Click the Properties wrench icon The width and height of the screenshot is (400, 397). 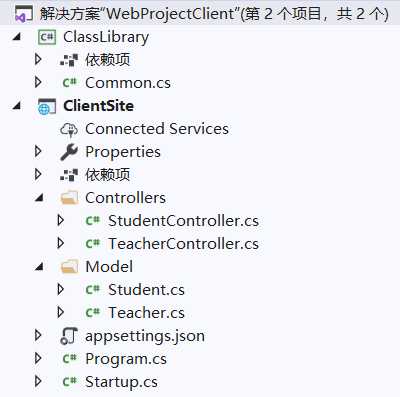point(69,152)
